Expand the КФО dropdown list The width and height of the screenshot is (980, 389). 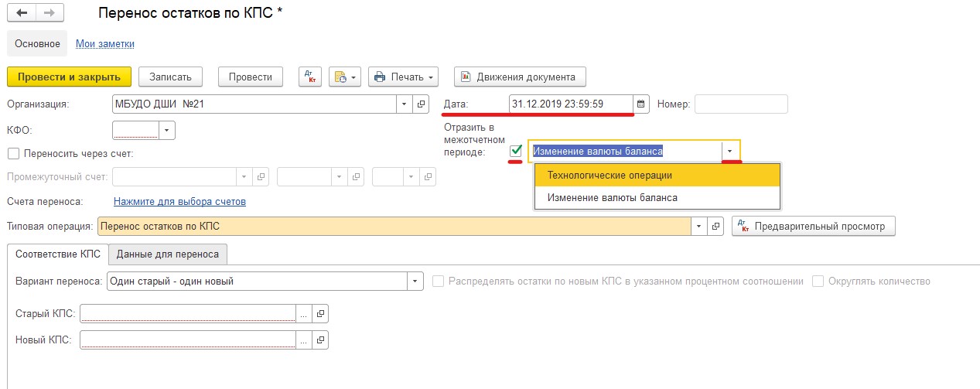[x=167, y=130]
